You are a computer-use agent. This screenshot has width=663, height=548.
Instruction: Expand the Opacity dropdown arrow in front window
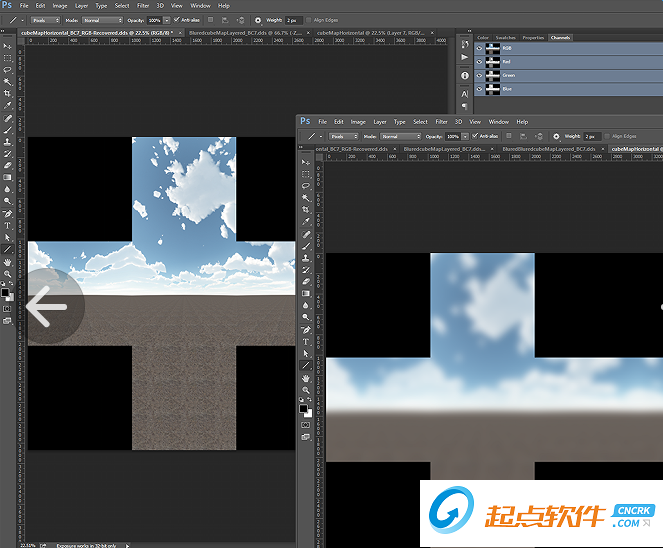[466, 136]
